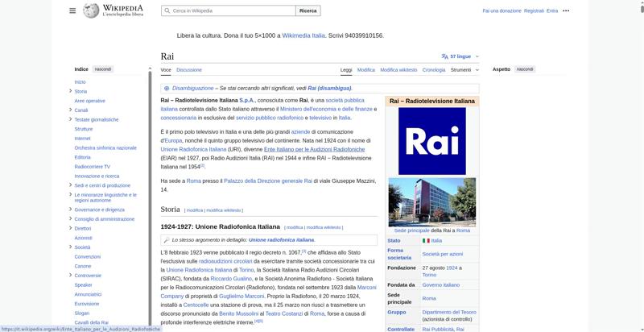The width and height of the screenshot is (644, 332).
Task: Expand Consiglio di amministrazione in the index
Action: pyautogui.click(x=71, y=218)
